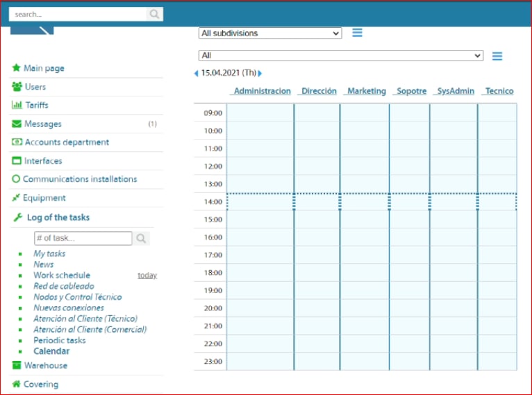Click the Warehouse box icon

coord(16,365)
